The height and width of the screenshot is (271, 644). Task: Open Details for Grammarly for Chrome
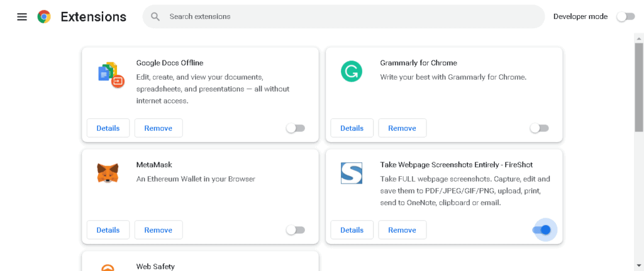pyautogui.click(x=352, y=128)
